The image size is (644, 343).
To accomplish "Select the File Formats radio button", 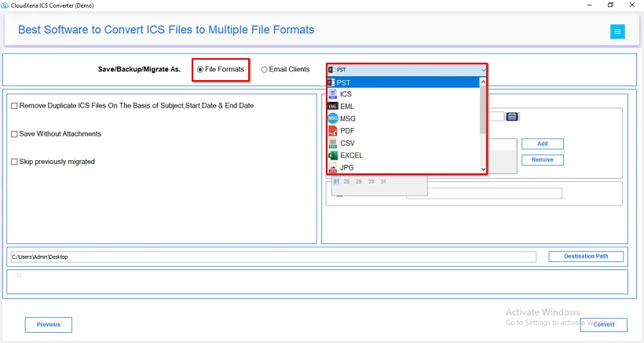I will (x=200, y=70).
